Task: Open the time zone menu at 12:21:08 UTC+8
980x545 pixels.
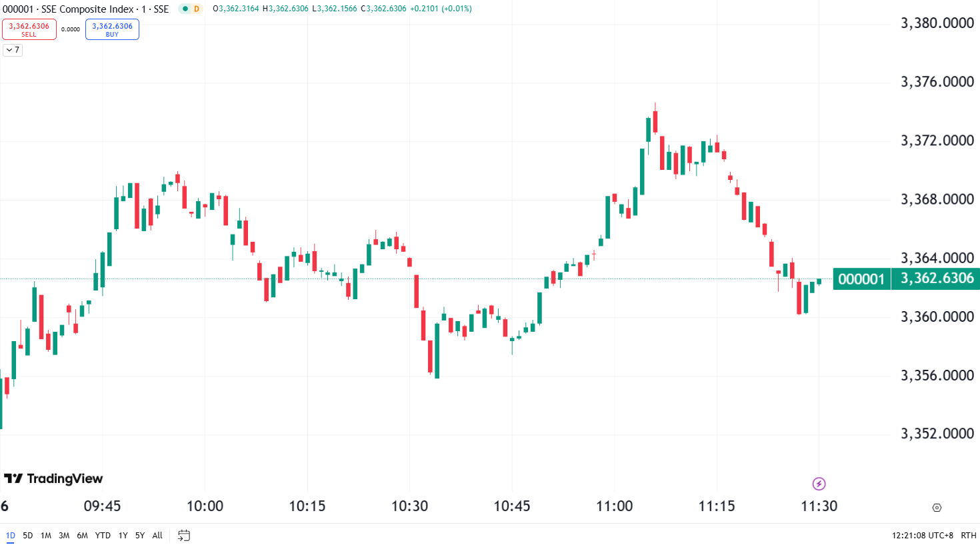Action: click(923, 535)
